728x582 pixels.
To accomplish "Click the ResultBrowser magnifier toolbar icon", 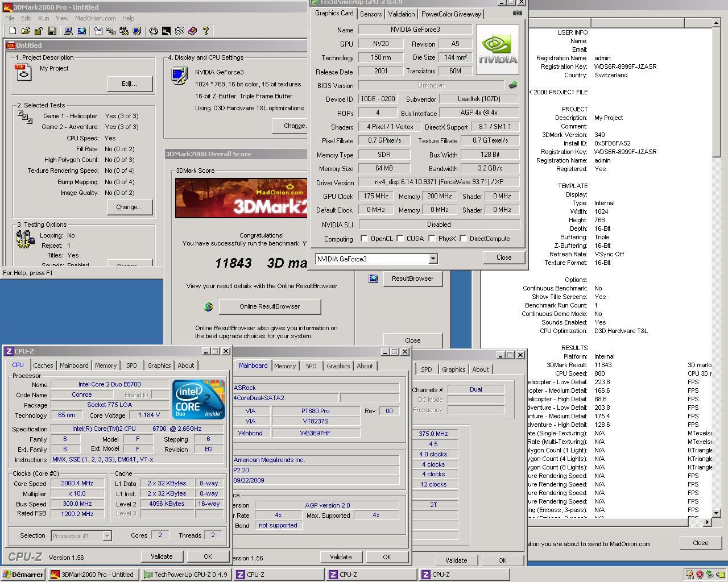I will [81, 31].
